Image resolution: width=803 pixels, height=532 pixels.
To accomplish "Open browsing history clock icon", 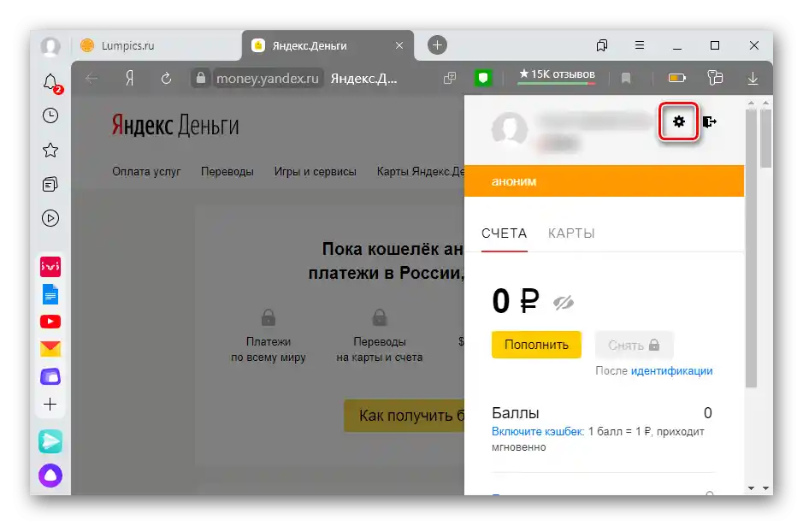I will (x=50, y=115).
